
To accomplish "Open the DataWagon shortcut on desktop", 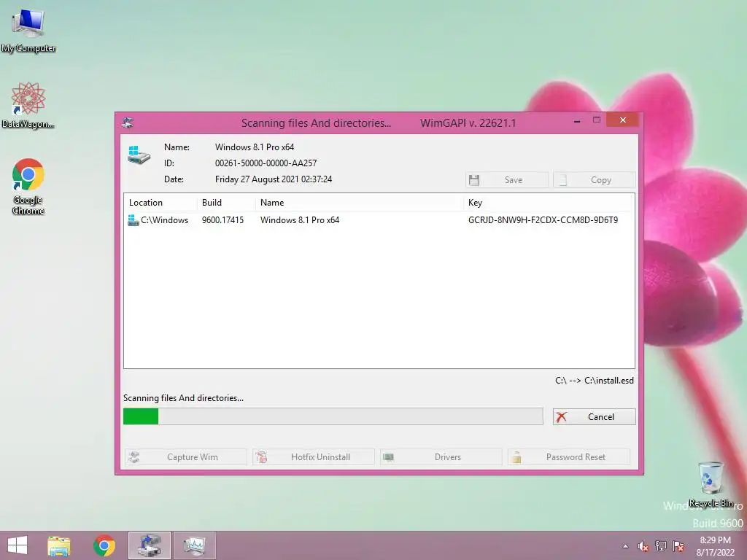I will 28,105.
